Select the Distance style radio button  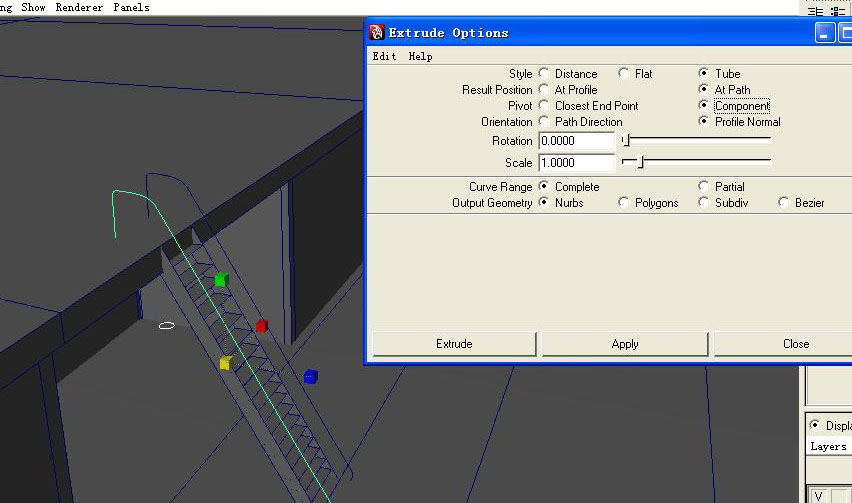click(x=543, y=73)
